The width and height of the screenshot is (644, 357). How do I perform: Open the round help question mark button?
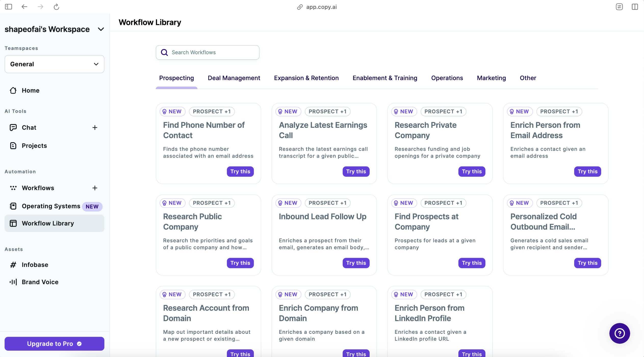coord(619,333)
